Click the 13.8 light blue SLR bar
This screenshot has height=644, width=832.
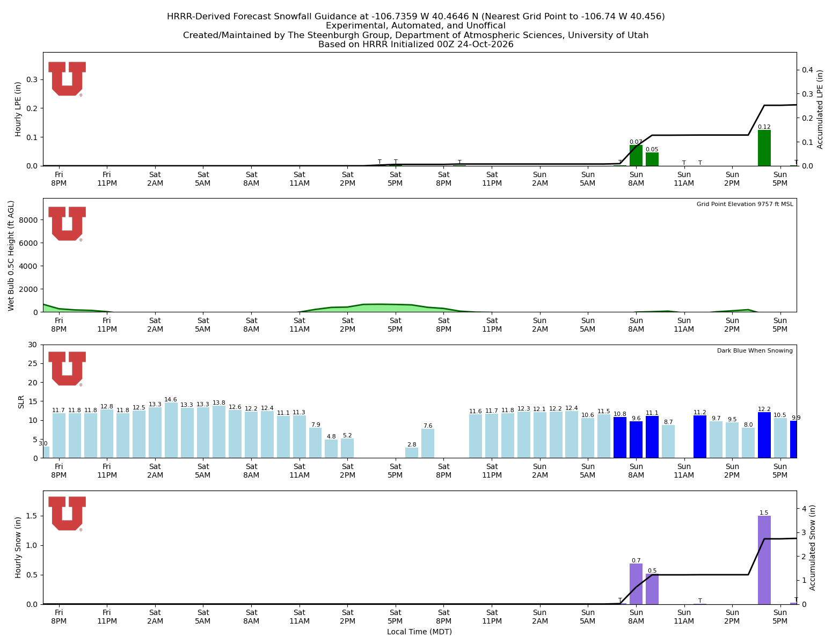click(219, 432)
